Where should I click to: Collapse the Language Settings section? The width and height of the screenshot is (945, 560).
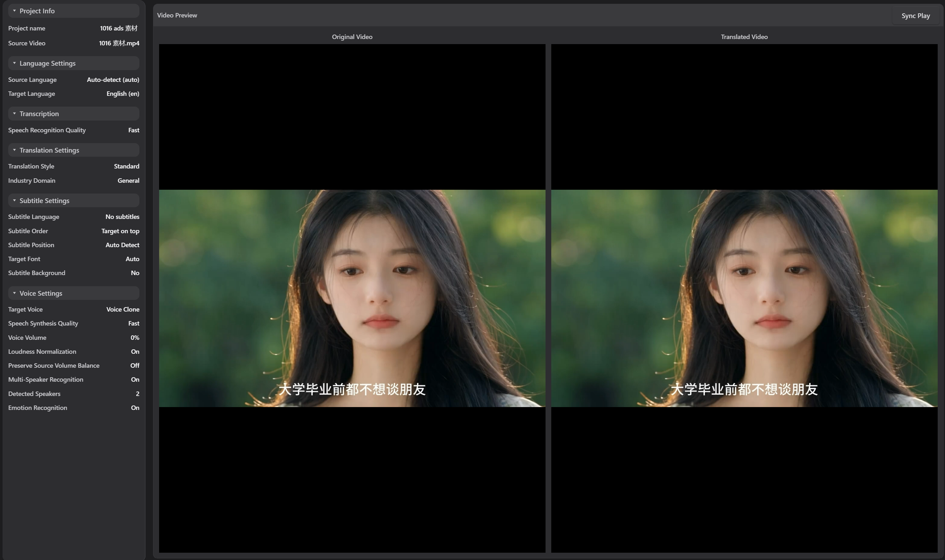coord(74,63)
